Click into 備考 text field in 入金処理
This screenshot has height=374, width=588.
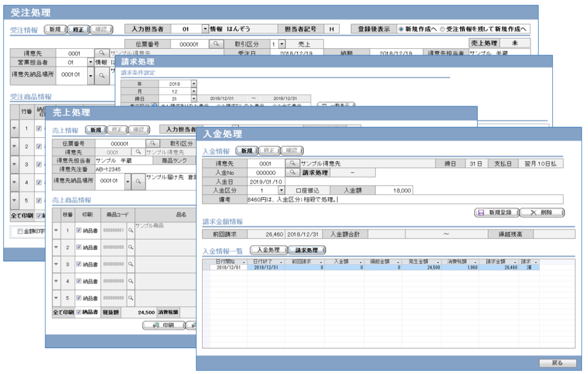(405, 199)
